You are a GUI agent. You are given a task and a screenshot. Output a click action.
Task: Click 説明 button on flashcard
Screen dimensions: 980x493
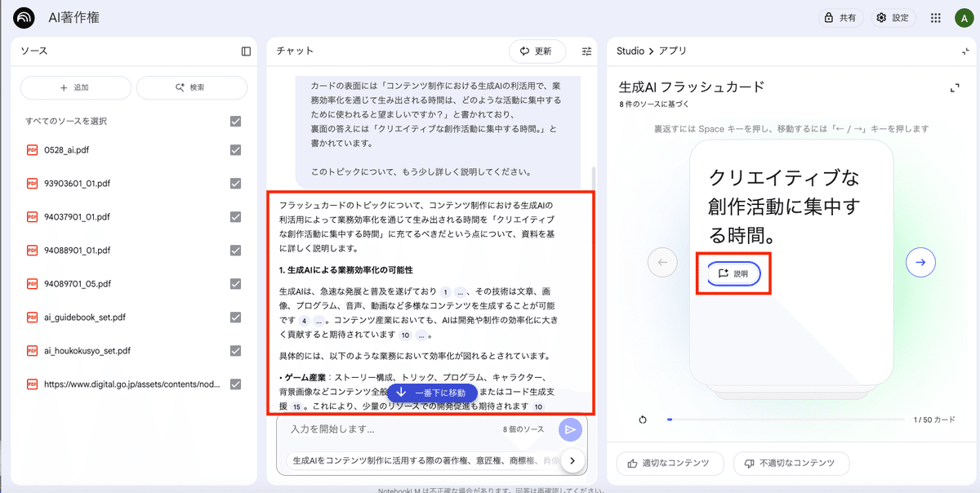coord(733,274)
